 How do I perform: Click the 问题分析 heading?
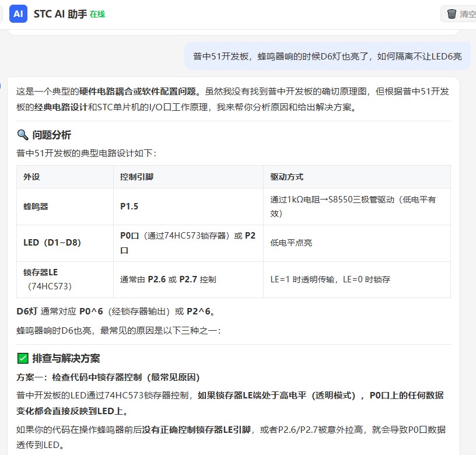click(51, 135)
